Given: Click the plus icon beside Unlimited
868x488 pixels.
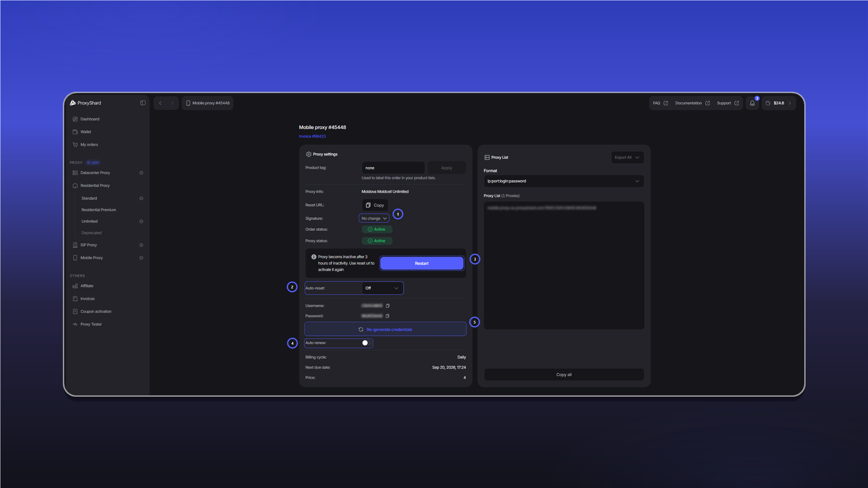Looking at the screenshot, I should (141, 221).
